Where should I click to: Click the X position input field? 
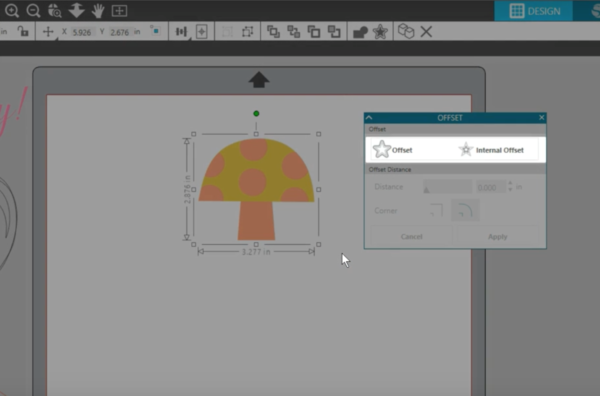(82, 32)
